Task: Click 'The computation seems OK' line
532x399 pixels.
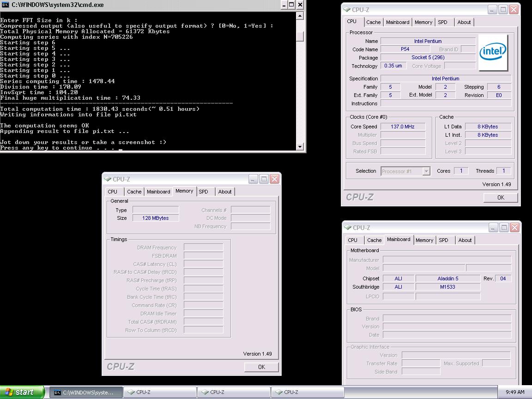Action: [x=45, y=126]
